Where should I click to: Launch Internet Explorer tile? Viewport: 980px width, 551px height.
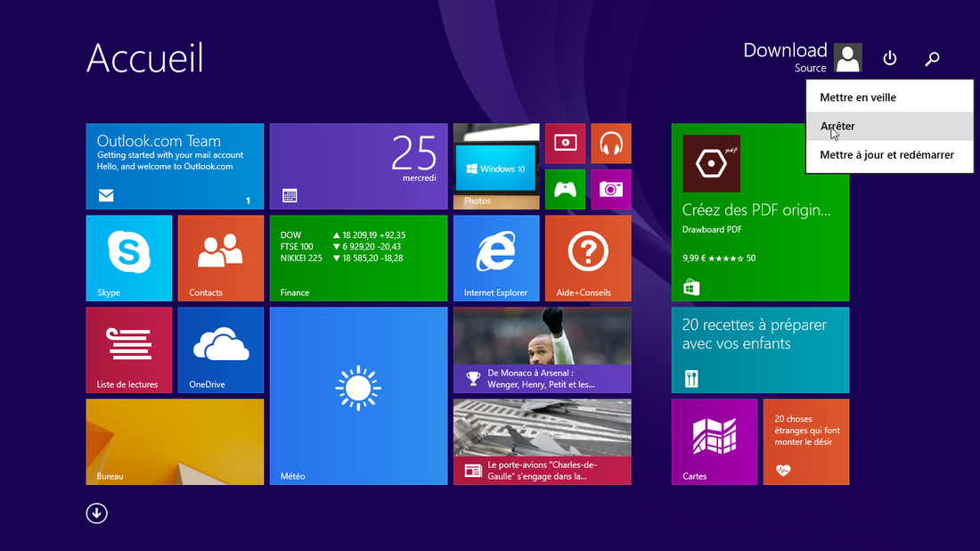496,259
